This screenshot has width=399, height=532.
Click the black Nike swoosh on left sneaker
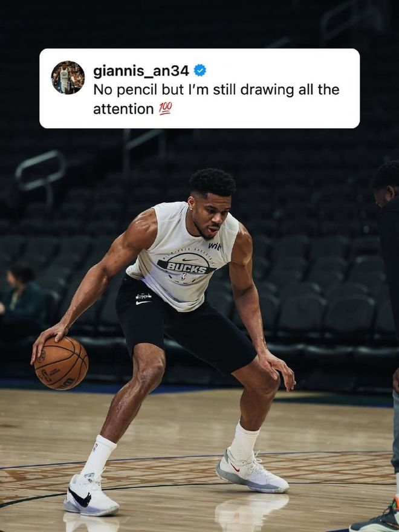[80, 498]
